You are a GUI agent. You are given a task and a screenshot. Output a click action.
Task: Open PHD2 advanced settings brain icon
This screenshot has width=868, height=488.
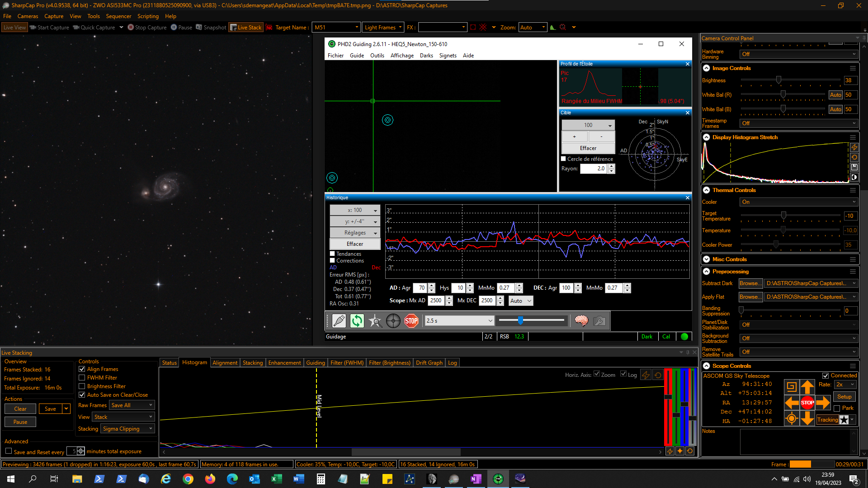click(x=581, y=321)
